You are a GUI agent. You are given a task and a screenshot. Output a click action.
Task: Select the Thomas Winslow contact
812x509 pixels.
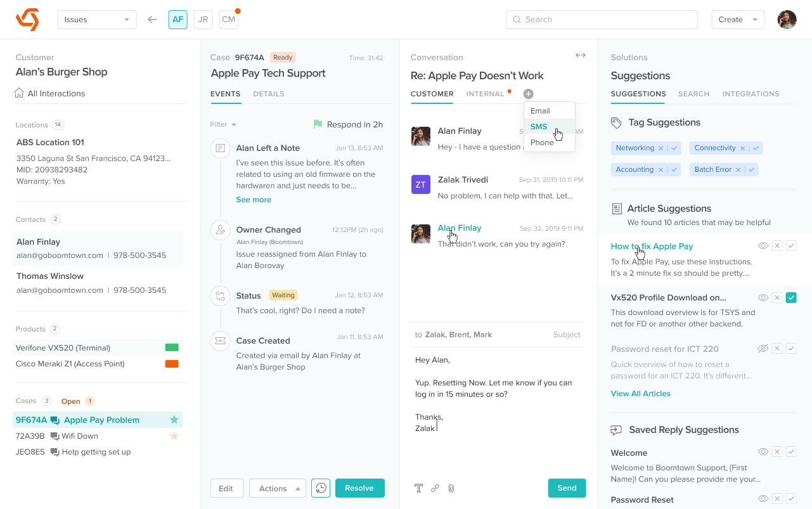(98, 283)
